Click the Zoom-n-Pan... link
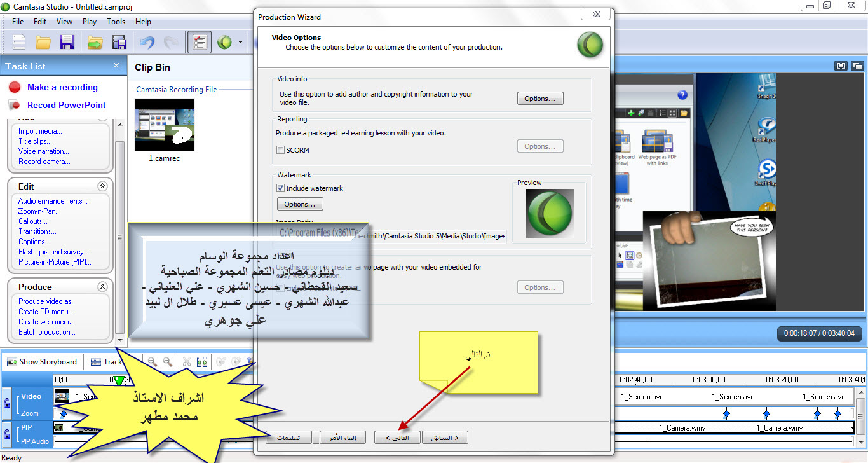 40,211
